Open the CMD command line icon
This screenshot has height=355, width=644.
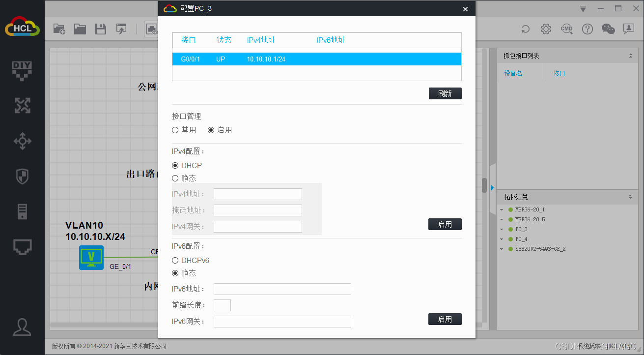pyautogui.click(x=566, y=29)
